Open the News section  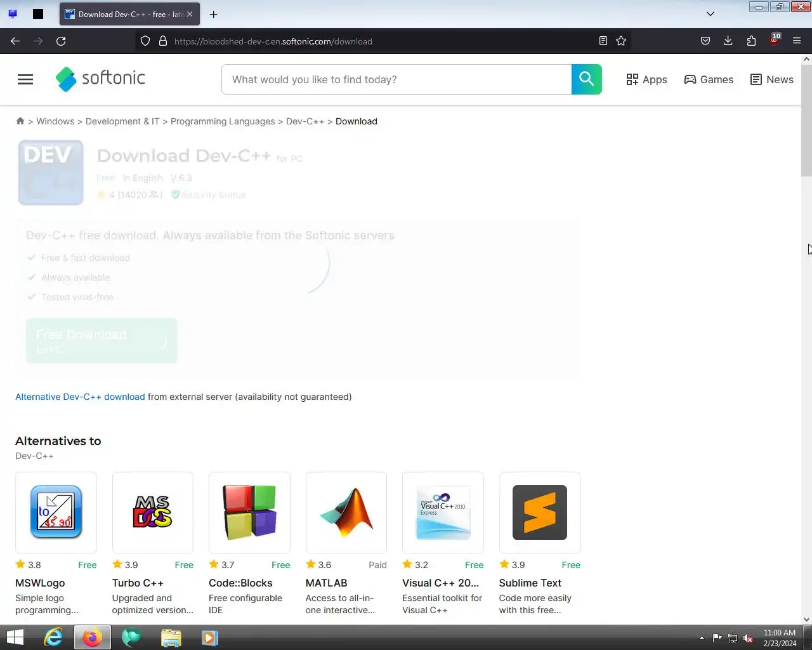[x=772, y=79]
